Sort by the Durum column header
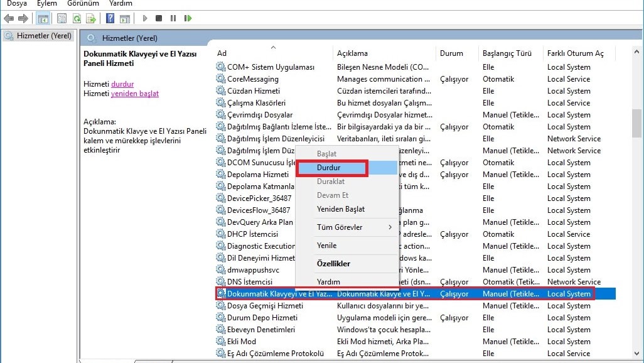This screenshot has height=363, width=644. (x=457, y=53)
